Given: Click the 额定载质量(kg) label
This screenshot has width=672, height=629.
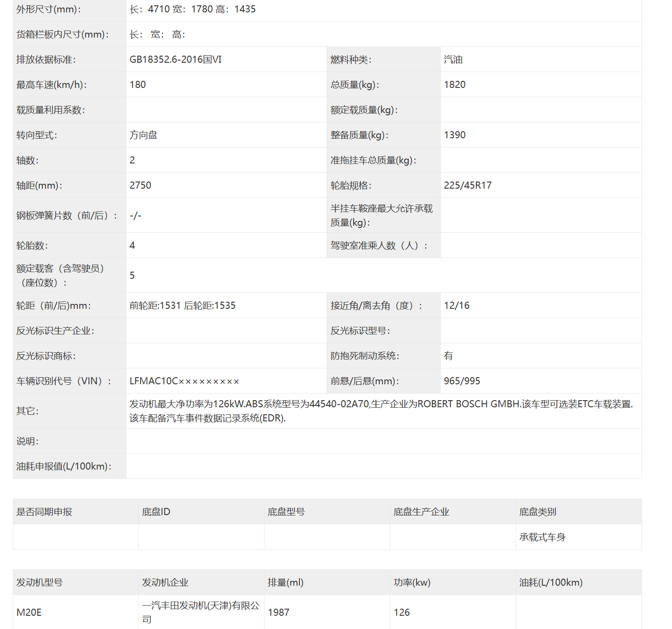Looking at the screenshot, I should (x=364, y=110).
